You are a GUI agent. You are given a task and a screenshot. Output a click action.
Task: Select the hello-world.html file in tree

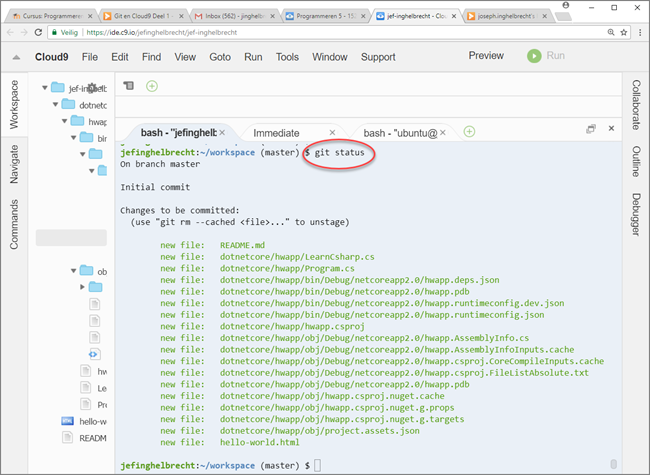pyautogui.click(x=84, y=421)
